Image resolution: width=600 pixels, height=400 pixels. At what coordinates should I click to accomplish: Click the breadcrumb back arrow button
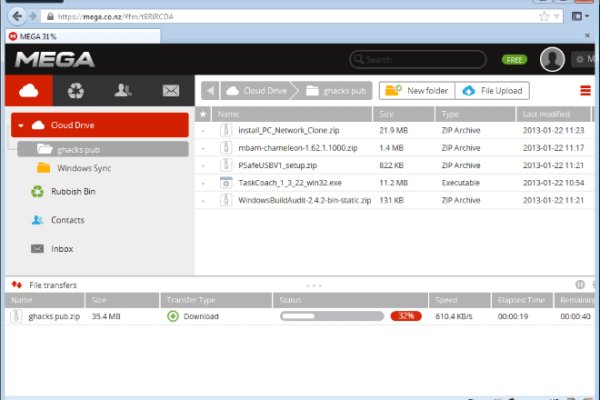point(210,91)
